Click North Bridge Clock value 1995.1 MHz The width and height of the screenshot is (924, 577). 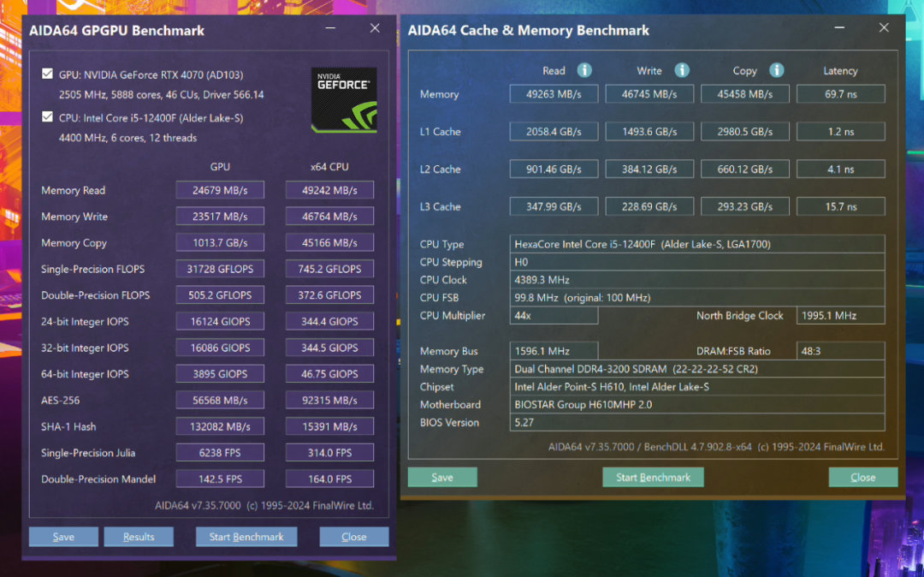click(841, 315)
